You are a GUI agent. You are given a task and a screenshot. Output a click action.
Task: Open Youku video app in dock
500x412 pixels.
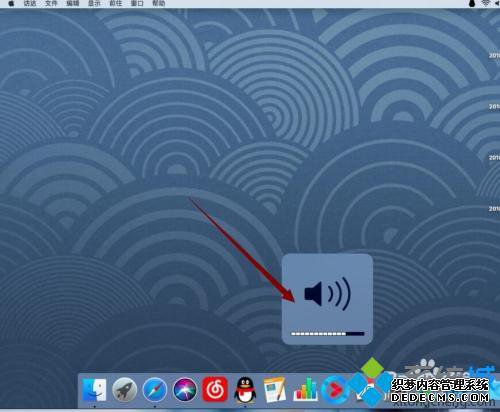pyautogui.click(x=334, y=390)
